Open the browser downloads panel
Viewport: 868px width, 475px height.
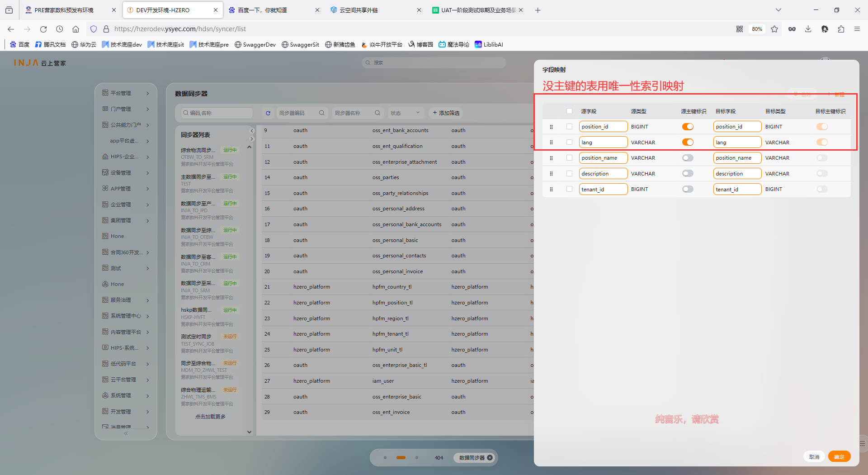[808, 29]
